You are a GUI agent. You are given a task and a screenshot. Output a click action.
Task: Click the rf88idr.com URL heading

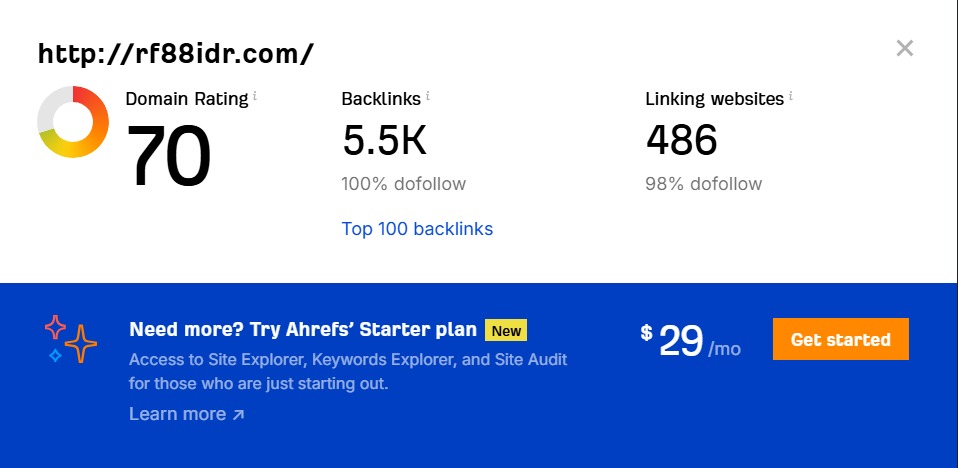pos(176,54)
